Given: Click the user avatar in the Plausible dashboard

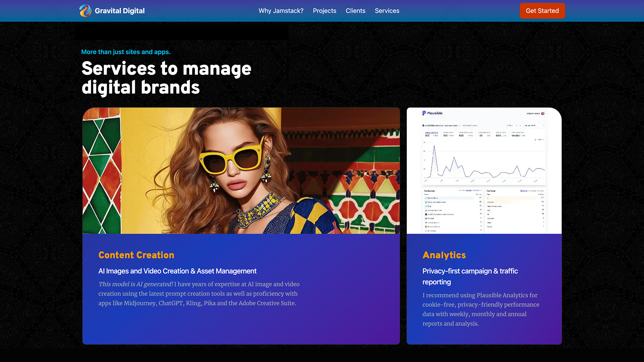Looking at the screenshot, I should tap(543, 113).
